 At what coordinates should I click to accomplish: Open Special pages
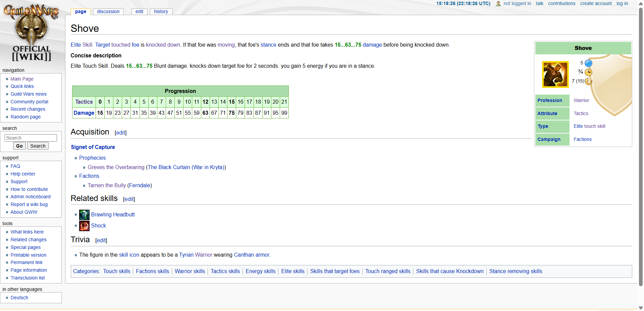click(25, 247)
